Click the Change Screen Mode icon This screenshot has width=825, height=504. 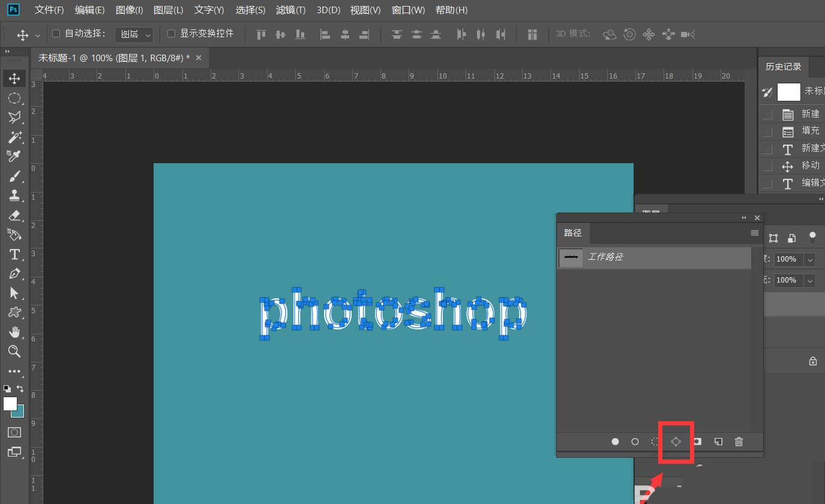(x=14, y=451)
